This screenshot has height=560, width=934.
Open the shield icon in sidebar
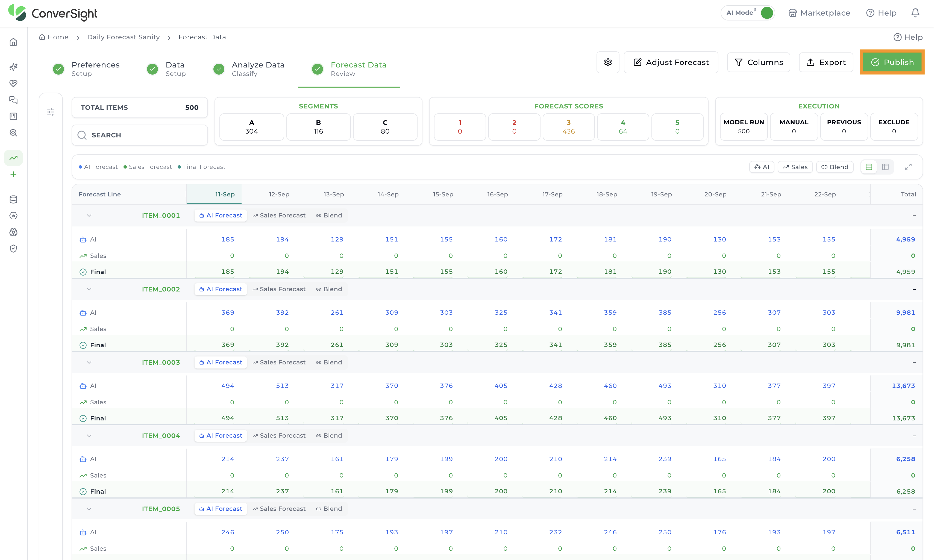14,249
